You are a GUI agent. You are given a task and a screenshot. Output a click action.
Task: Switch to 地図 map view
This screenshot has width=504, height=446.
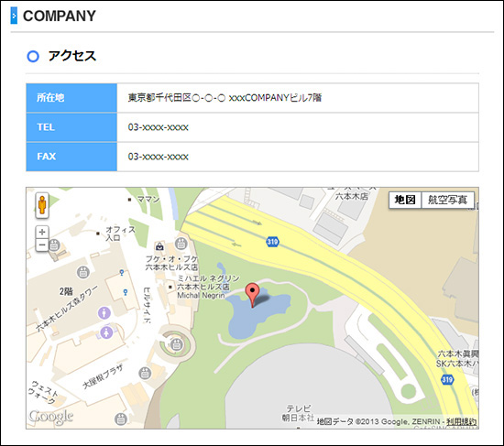405,200
